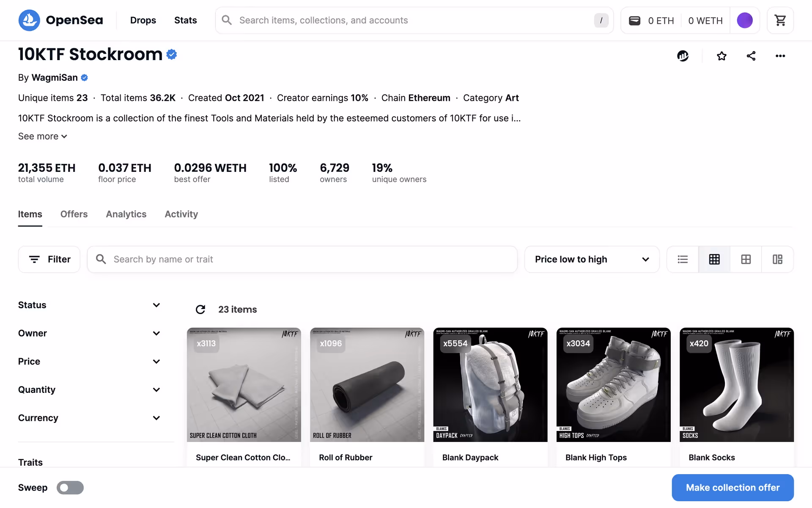Viewport: 812px width, 508px height.
Task: Add collection to watchlist star
Action: [721, 56]
